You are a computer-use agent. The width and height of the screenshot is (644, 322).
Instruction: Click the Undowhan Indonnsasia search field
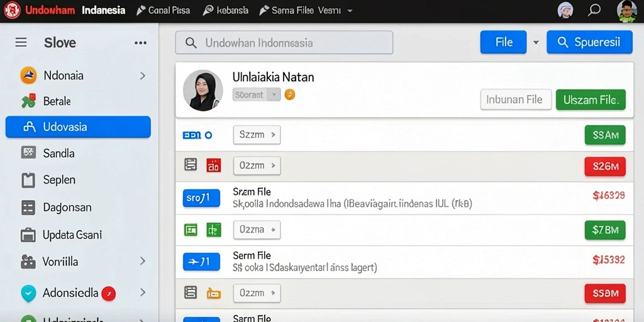click(284, 43)
